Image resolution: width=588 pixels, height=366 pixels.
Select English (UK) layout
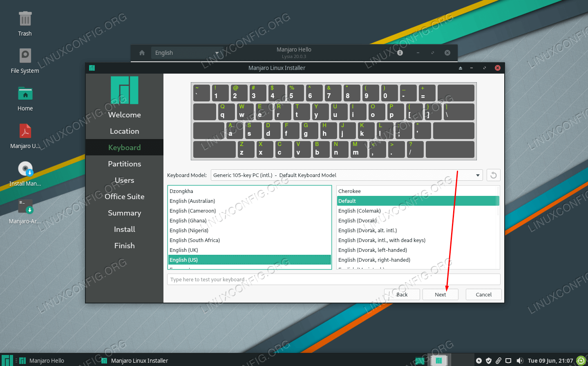[x=250, y=250]
